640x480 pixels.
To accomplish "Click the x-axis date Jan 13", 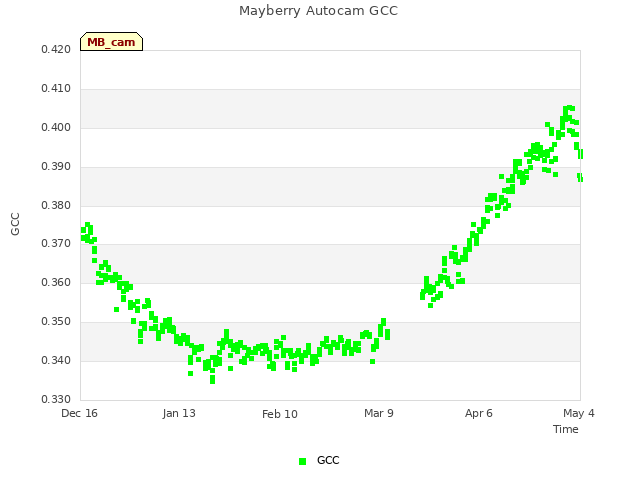I will point(179,413).
